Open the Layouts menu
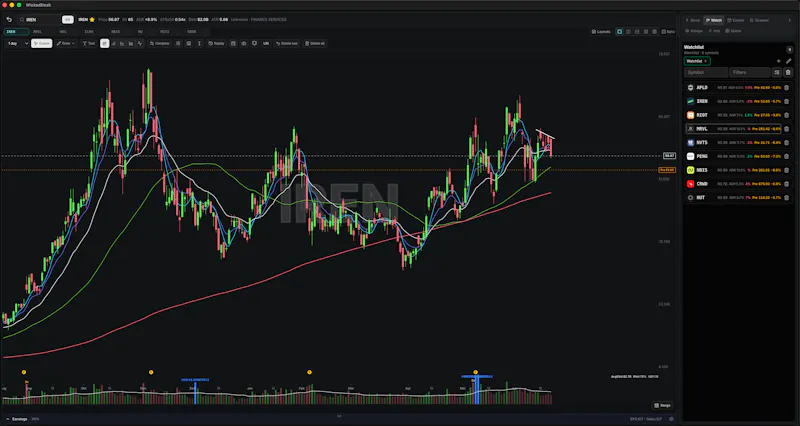This screenshot has height=426, width=800. 601,32
